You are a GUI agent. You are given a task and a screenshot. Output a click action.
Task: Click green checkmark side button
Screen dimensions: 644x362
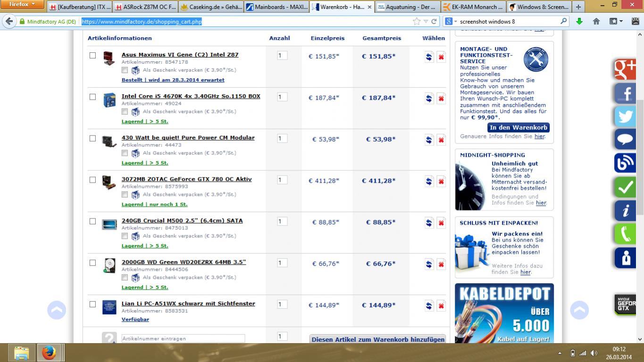click(x=625, y=187)
